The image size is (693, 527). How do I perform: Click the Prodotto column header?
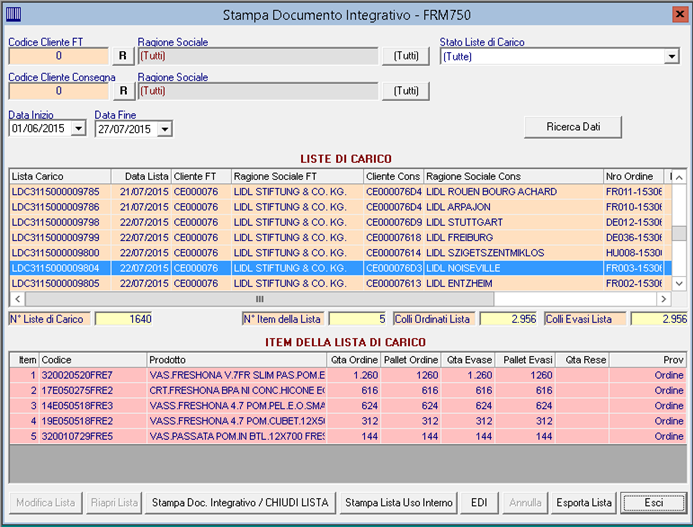click(x=236, y=360)
